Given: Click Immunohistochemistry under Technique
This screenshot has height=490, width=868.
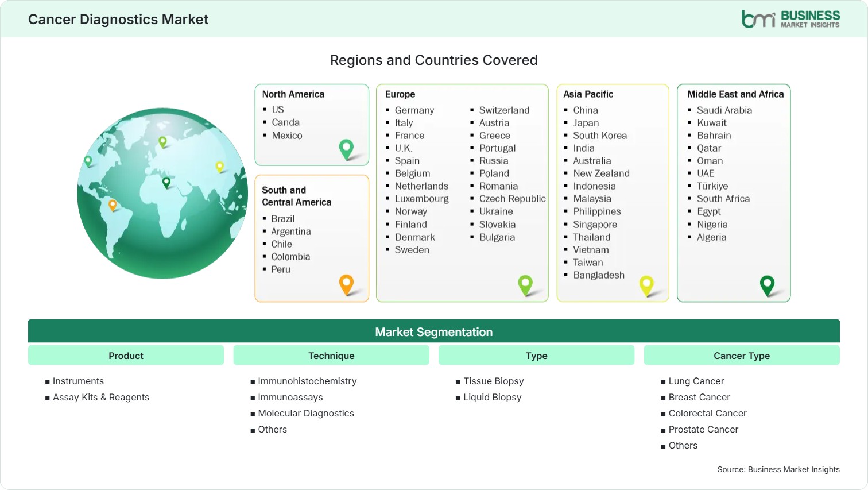Looking at the screenshot, I should 307,381.
